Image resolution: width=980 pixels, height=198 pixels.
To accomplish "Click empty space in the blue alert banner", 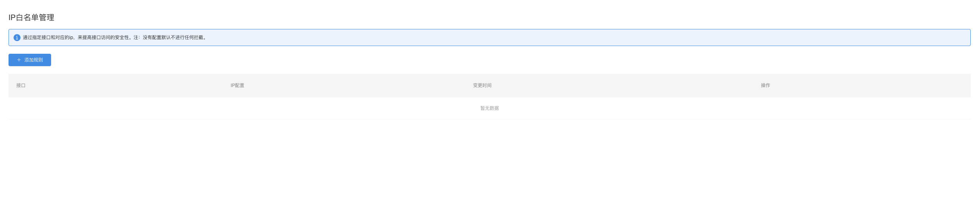I will click(581, 38).
